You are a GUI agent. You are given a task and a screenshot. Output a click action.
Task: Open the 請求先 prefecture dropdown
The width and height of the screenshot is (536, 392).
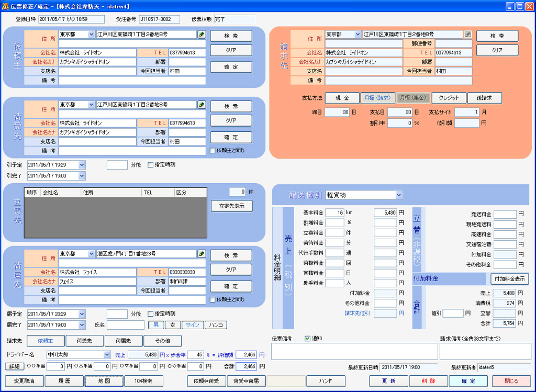[358, 35]
